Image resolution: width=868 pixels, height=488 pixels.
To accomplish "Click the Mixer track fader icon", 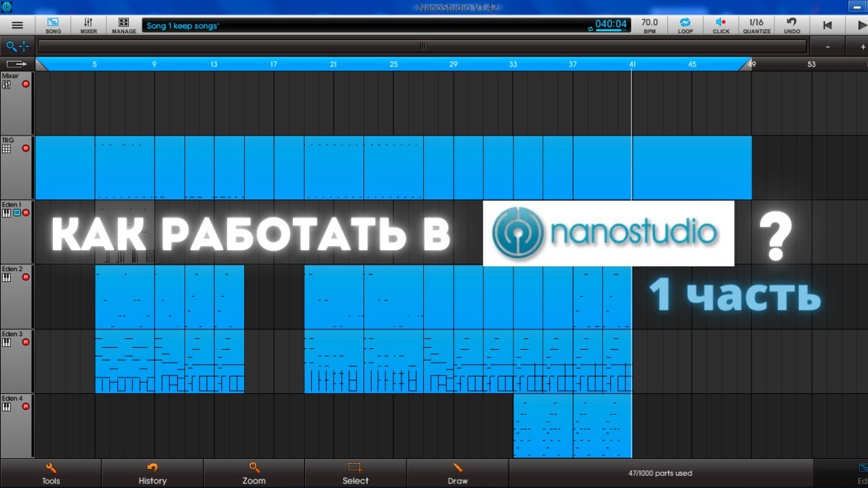I will coord(6,85).
